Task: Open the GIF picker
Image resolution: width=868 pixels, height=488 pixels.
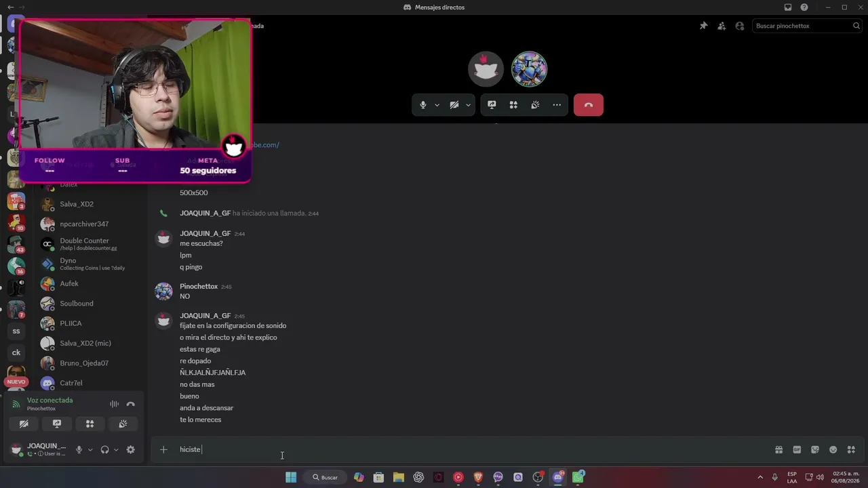Action: 797,449
